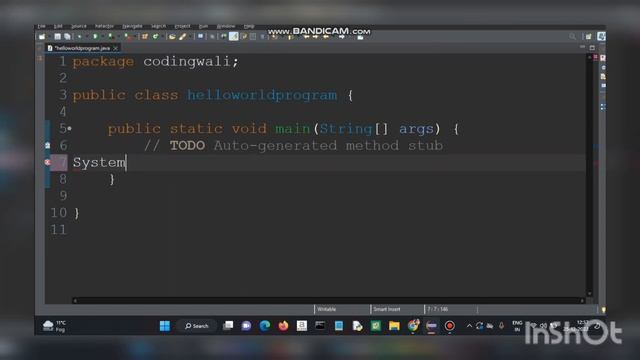Open Firefox from the taskbar

point(283,326)
